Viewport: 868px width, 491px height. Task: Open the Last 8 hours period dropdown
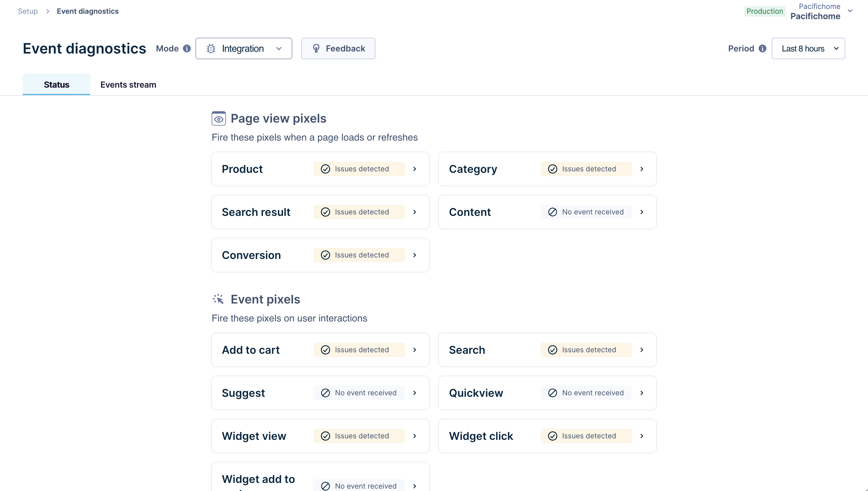pos(808,48)
